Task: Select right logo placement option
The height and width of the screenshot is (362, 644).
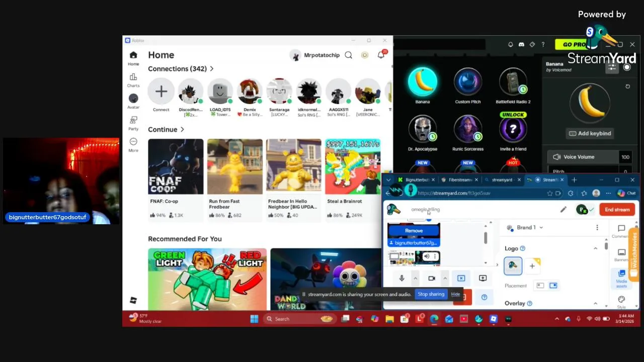Action: pos(553,286)
